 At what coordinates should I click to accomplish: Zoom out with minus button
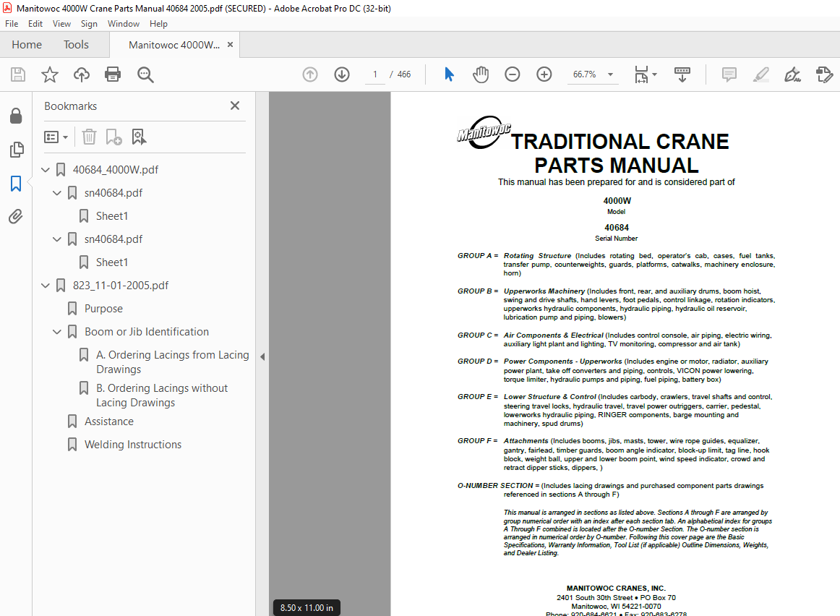click(512, 74)
